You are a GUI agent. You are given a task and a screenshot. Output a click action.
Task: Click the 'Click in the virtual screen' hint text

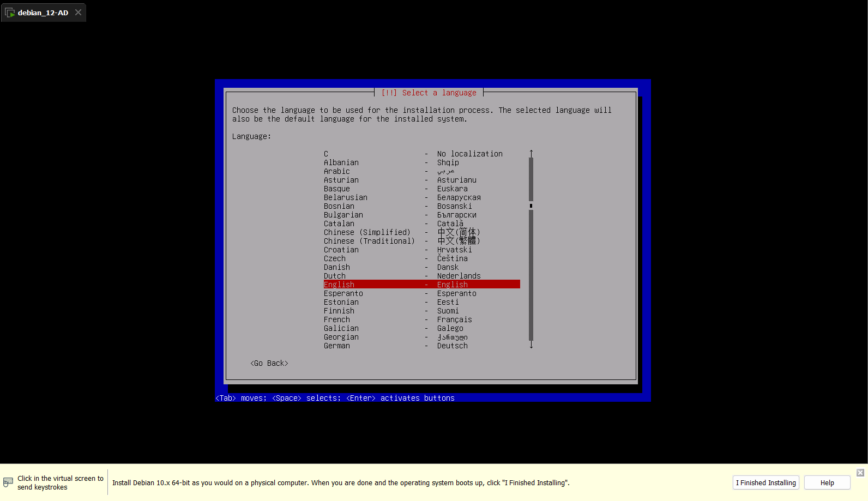point(61,482)
